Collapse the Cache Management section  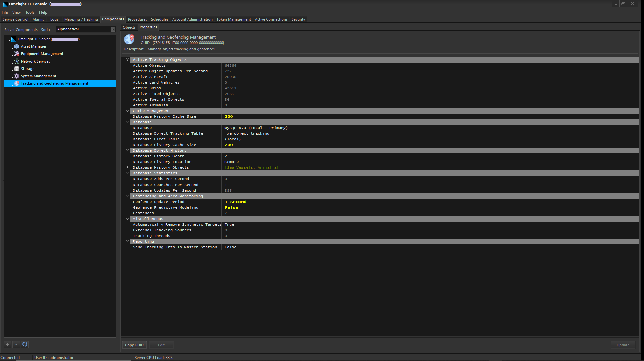tap(127, 111)
